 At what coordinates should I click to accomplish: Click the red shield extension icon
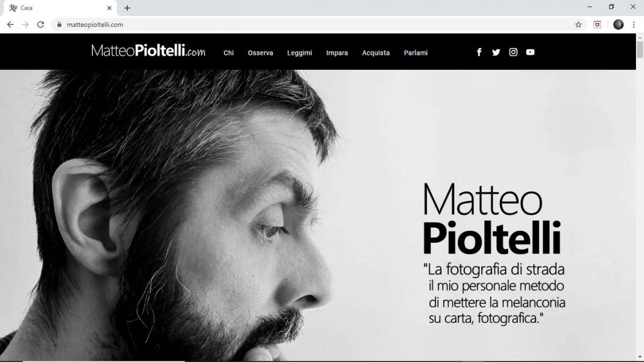click(x=597, y=24)
